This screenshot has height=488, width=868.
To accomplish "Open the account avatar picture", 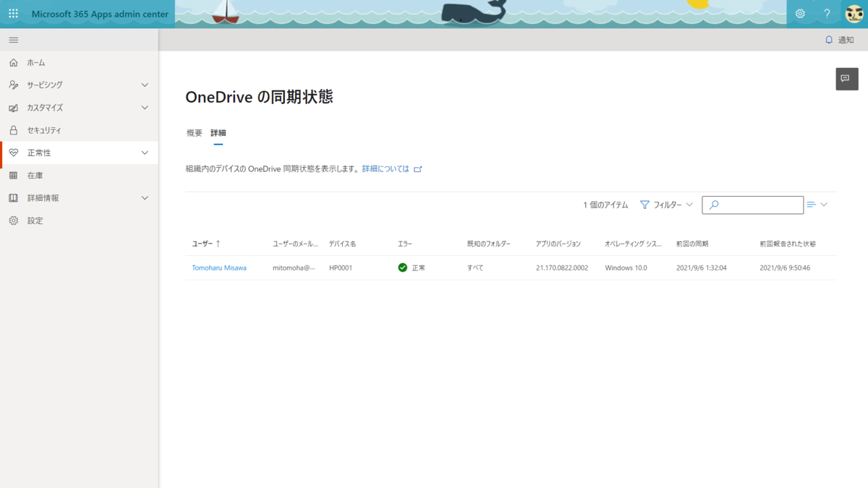I will (x=854, y=14).
